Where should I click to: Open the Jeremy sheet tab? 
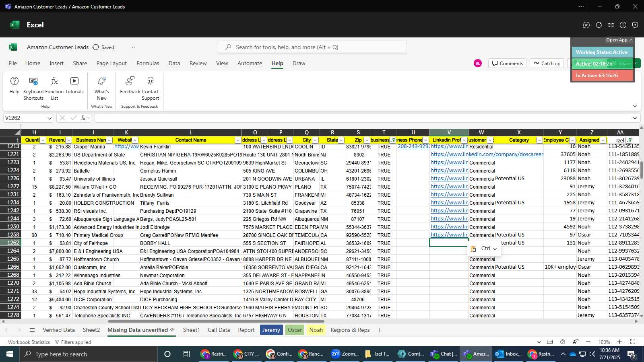click(271, 330)
